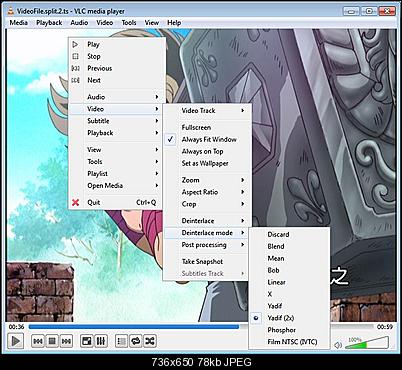Open the Help menu in the menu bar
The image size is (402, 370).
(174, 23)
